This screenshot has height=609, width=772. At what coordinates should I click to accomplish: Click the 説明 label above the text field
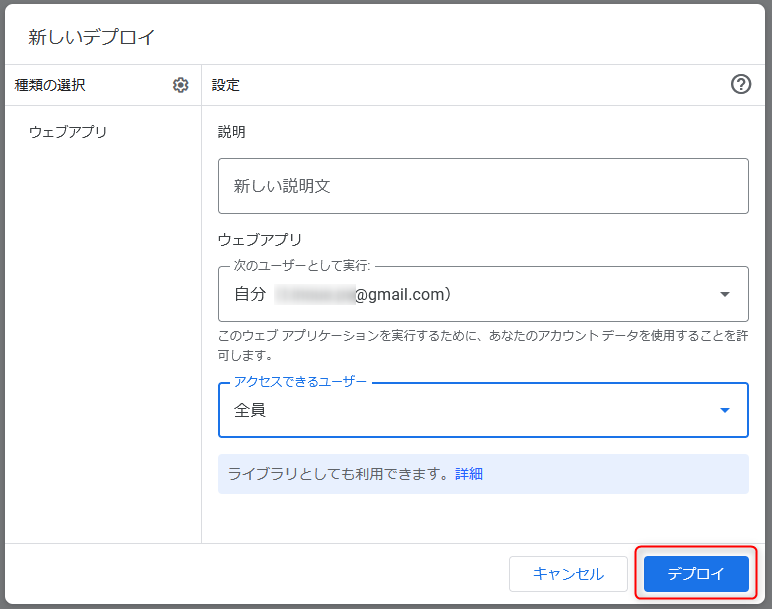click(x=232, y=132)
